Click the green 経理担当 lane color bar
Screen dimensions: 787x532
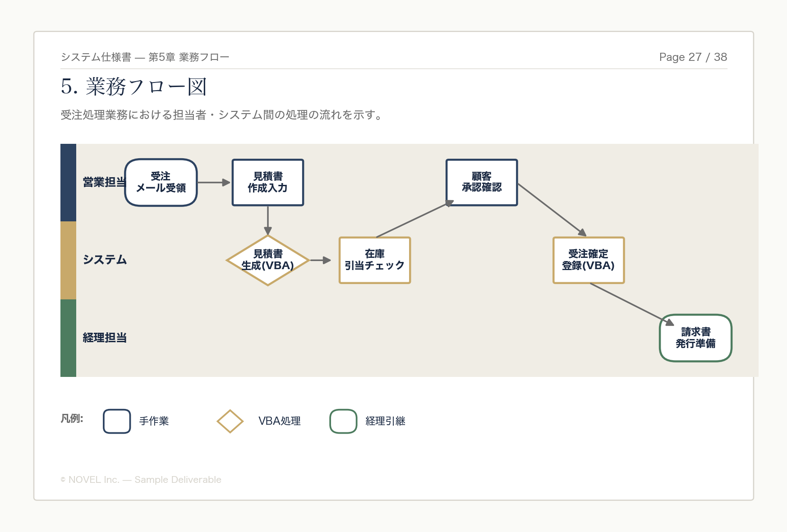[68, 338]
